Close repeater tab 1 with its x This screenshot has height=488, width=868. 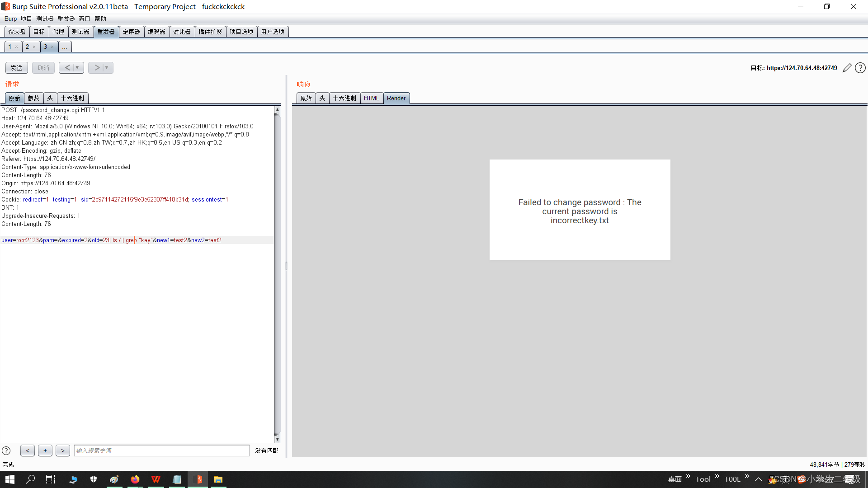point(17,47)
